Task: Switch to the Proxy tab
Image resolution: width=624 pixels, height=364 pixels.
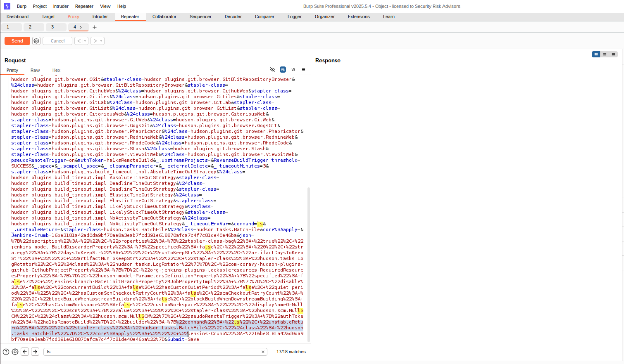Action: (x=73, y=17)
